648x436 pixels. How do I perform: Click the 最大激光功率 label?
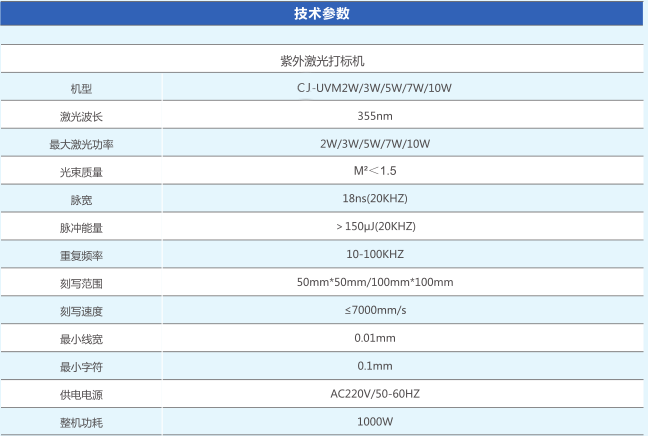click(x=81, y=144)
